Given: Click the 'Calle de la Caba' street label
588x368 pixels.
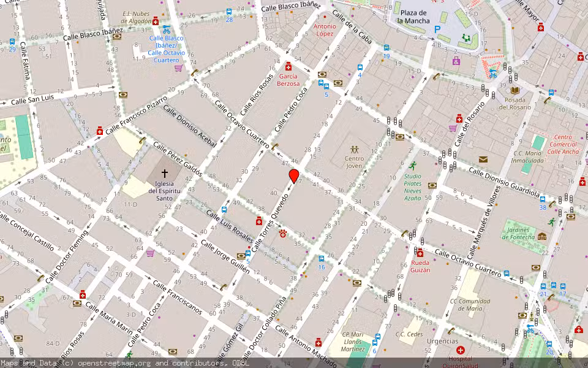Looking at the screenshot, I should point(352,26).
